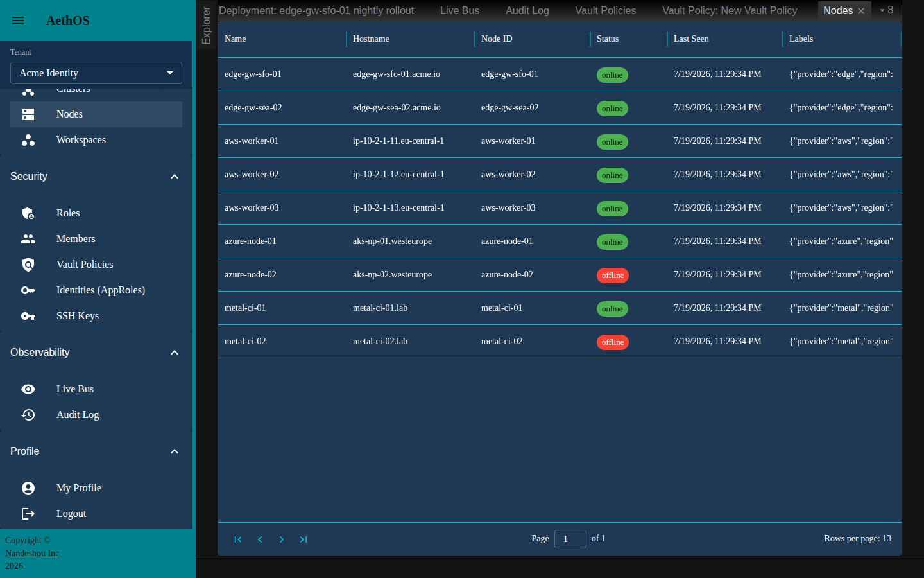Screen dimensions: 924x578
Task: Click the Logout arrow icon
Action: point(28,514)
